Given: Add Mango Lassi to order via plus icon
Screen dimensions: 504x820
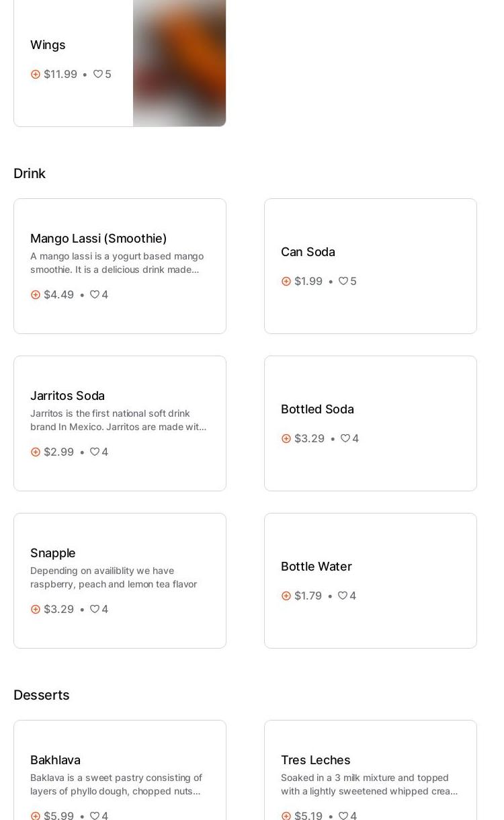Looking at the screenshot, I should tap(36, 295).
